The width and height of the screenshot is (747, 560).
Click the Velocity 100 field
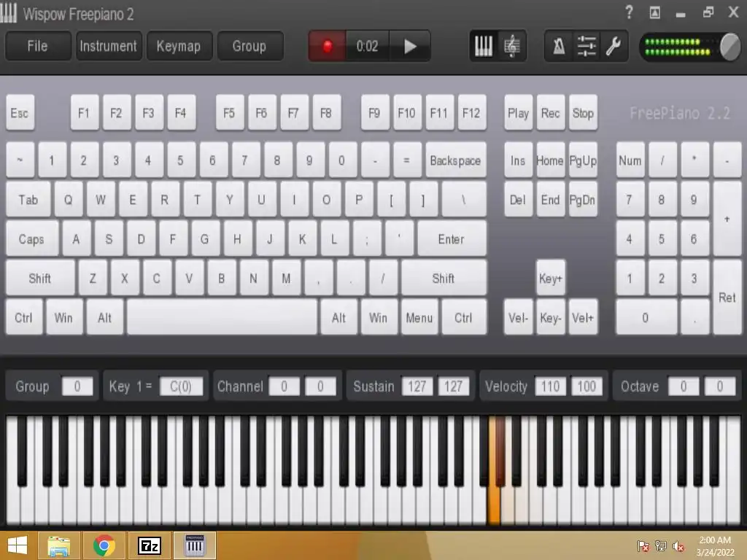click(587, 386)
